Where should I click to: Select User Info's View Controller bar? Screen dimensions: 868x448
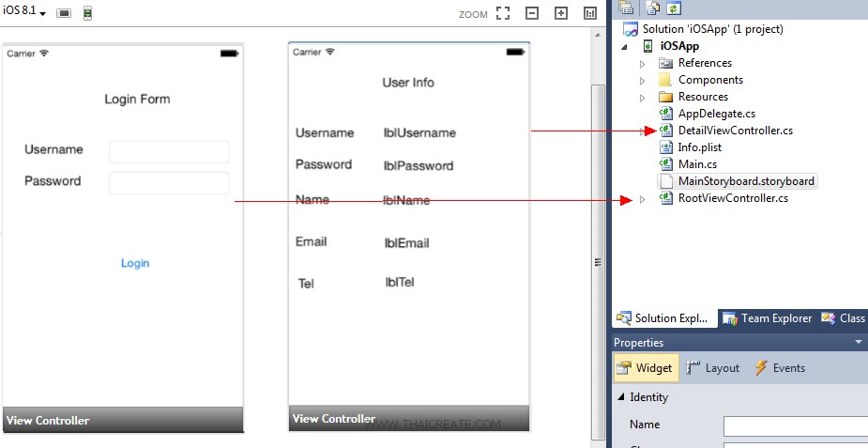pyautogui.click(x=408, y=418)
